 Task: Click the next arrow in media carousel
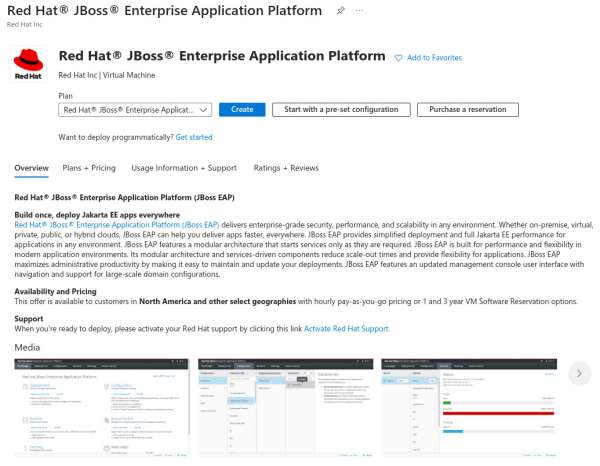[x=577, y=373]
